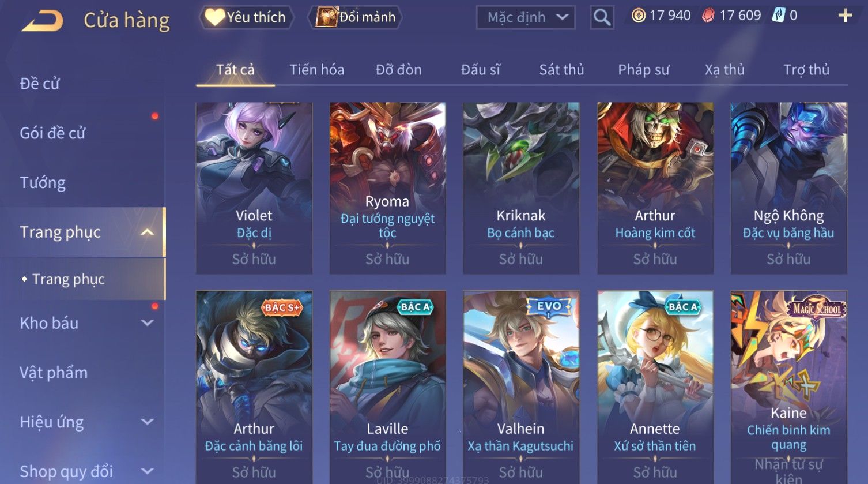Open Đổi mảnh chest exchange

click(x=357, y=17)
